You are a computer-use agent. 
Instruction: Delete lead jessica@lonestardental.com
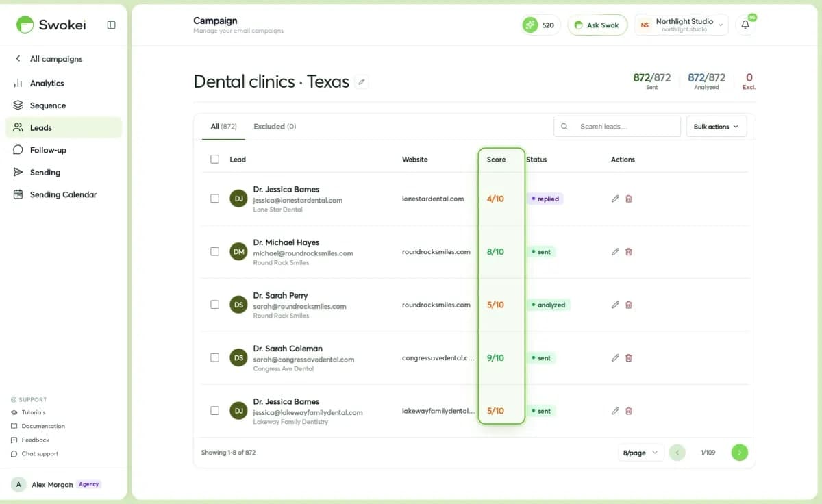[629, 199]
